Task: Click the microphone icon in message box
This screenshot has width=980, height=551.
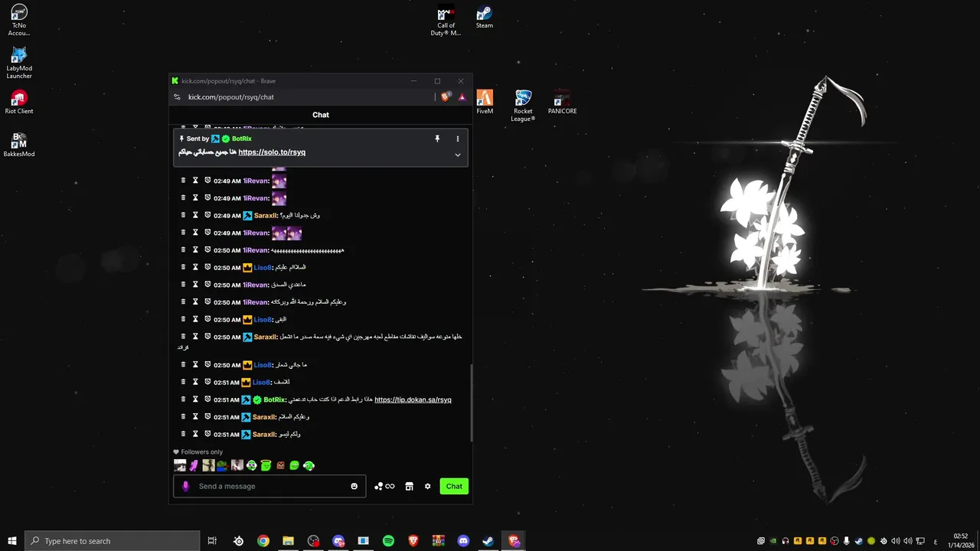Action: click(185, 486)
